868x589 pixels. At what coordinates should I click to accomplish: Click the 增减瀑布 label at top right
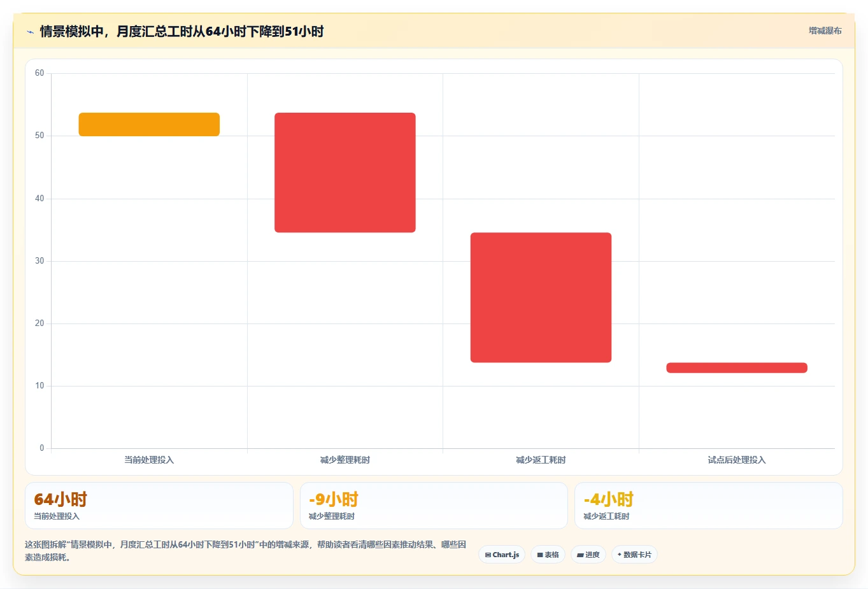coord(825,31)
